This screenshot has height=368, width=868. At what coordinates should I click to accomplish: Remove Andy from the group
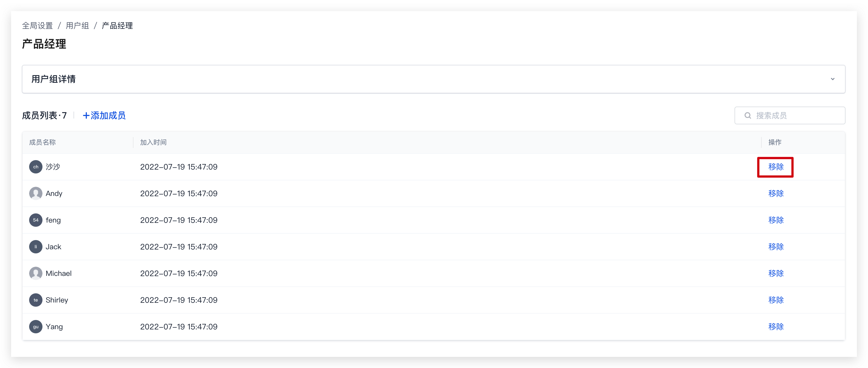click(776, 193)
